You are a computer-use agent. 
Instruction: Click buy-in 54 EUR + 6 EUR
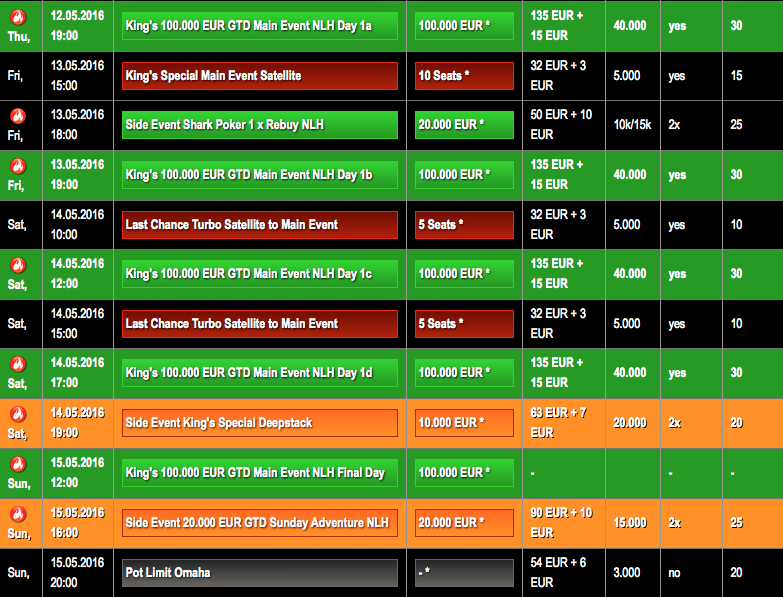click(x=558, y=573)
